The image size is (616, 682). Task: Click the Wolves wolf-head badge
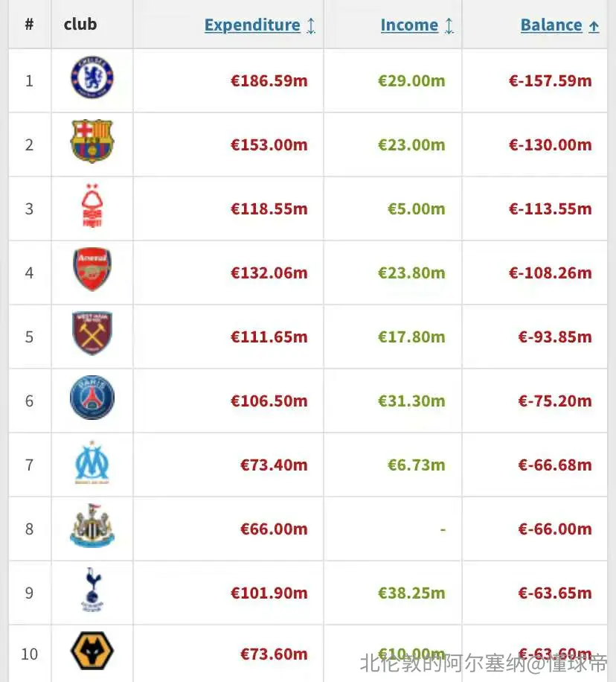tap(92, 651)
